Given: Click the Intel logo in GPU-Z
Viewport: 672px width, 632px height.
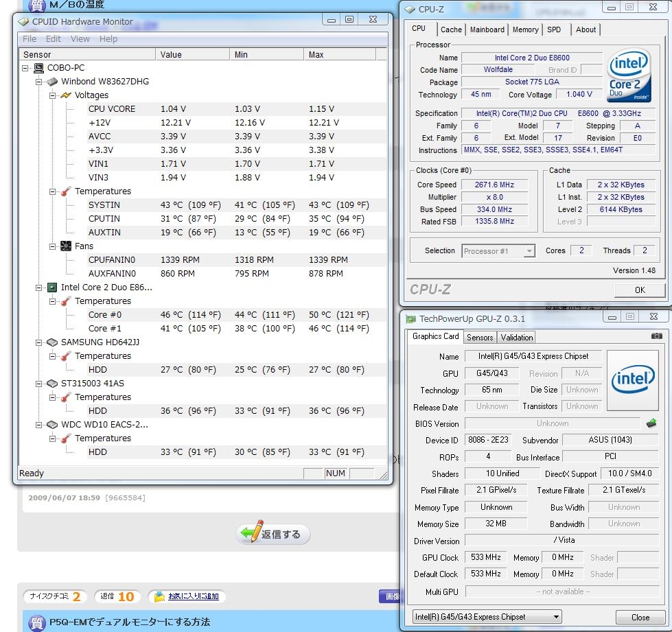Looking at the screenshot, I should (632, 378).
